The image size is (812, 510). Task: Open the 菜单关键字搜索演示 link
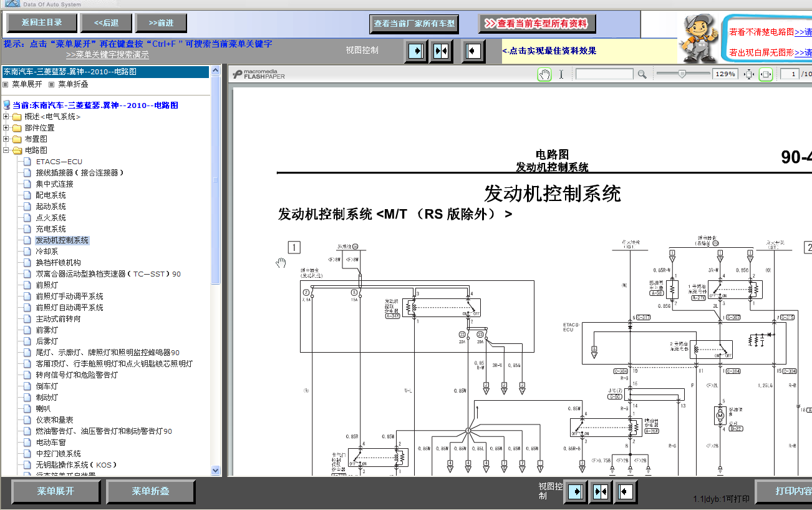[x=107, y=55]
